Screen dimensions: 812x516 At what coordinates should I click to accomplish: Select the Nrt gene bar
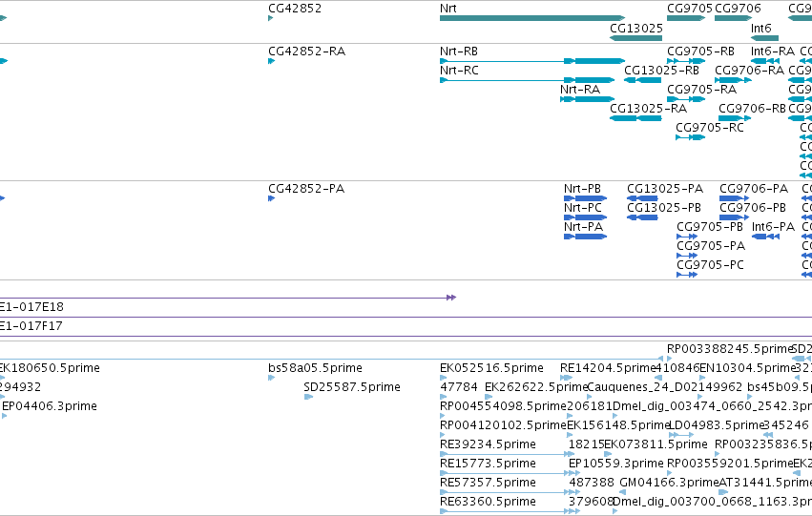[532, 18]
